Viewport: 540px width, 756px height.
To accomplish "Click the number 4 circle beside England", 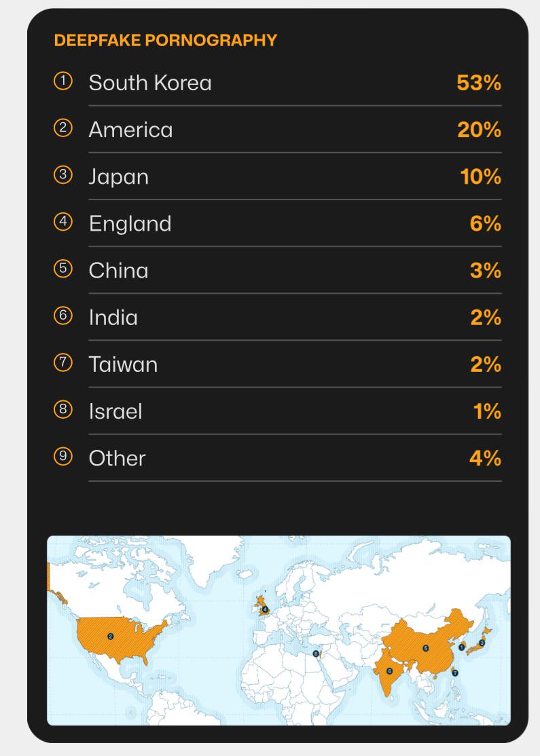I will (62, 223).
